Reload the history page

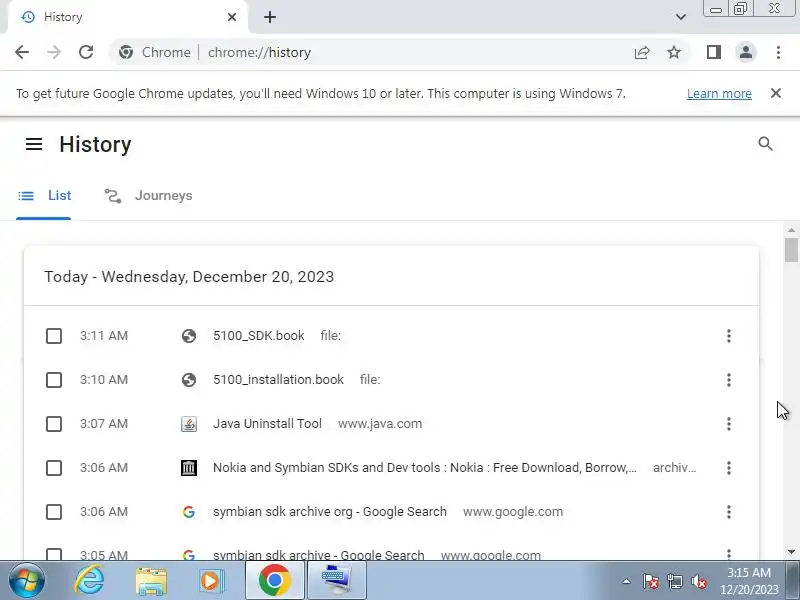86,52
